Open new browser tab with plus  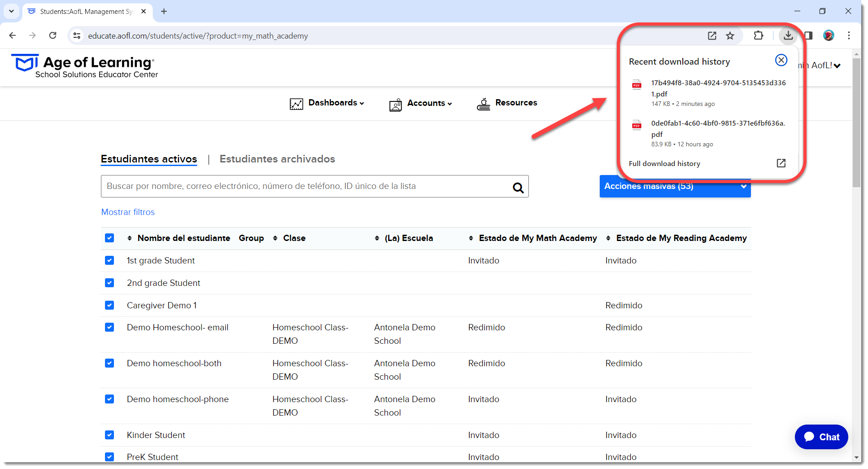click(x=164, y=11)
